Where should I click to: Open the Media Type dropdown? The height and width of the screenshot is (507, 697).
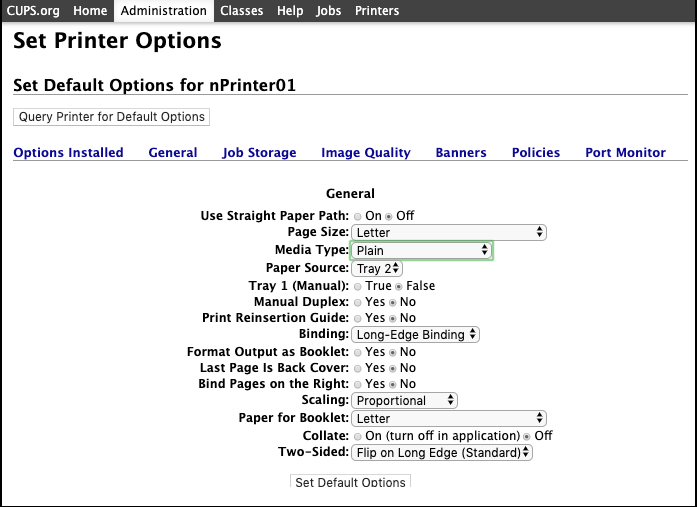[x=422, y=250]
